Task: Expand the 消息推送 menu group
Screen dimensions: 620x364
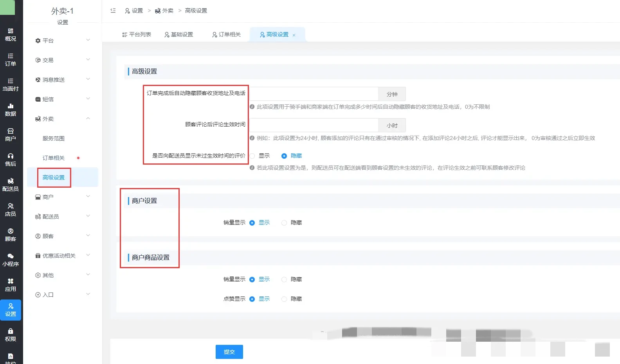Action: 63,79
